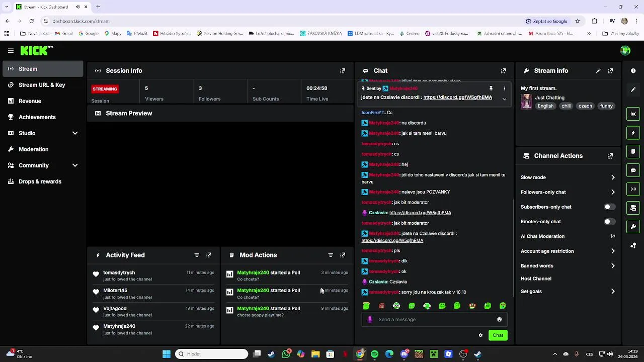Viewport: 644px width, 362px height.
Task: Open Drops & rewards page
Action: [x=43, y=182]
